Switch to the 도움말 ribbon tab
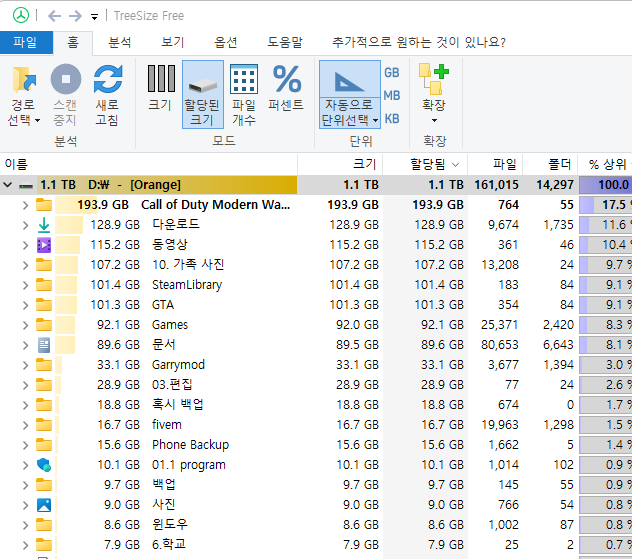Viewport: 632px width, 559px height. [285, 42]
